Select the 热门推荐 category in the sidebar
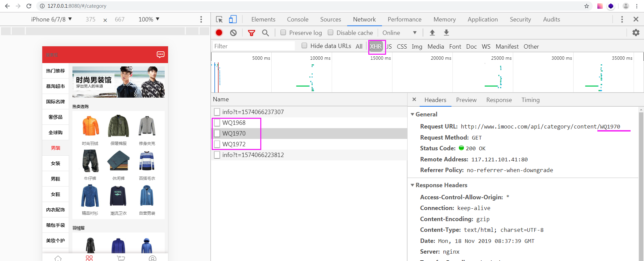 click(55, 71)
